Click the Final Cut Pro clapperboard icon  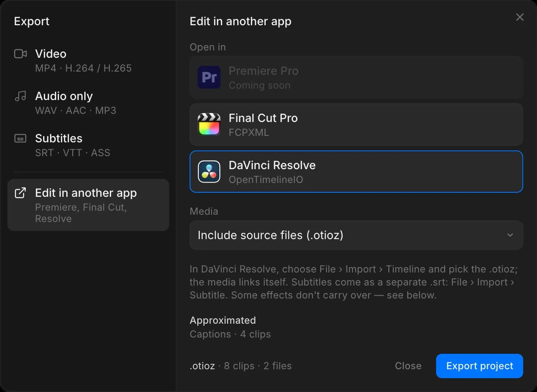209,124
